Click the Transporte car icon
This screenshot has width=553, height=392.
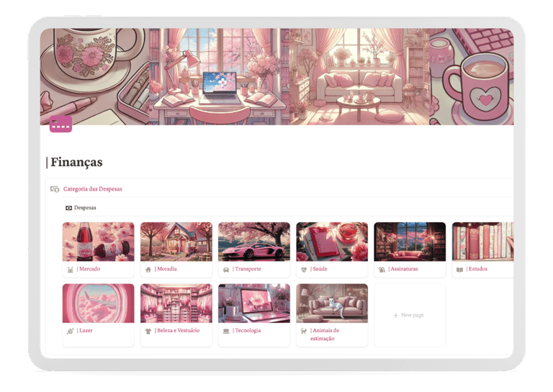tap(226, 270)
